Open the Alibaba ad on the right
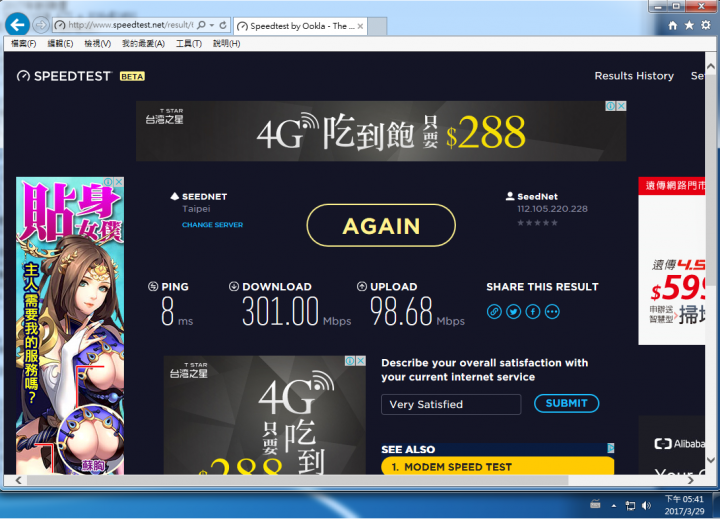Viewport: 720px width, 519px height. [672, 446]
